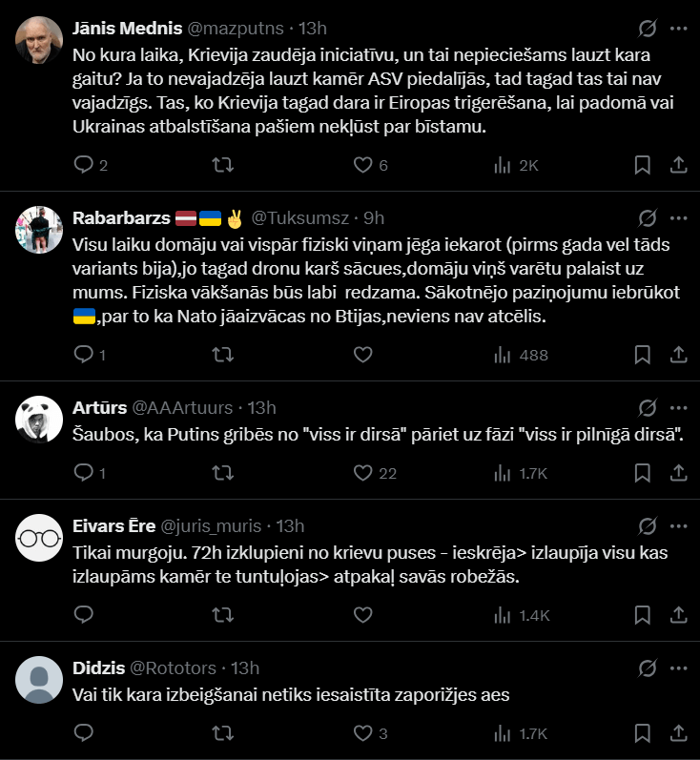Bookmark Jānis Mednis's post

(643, 165)
